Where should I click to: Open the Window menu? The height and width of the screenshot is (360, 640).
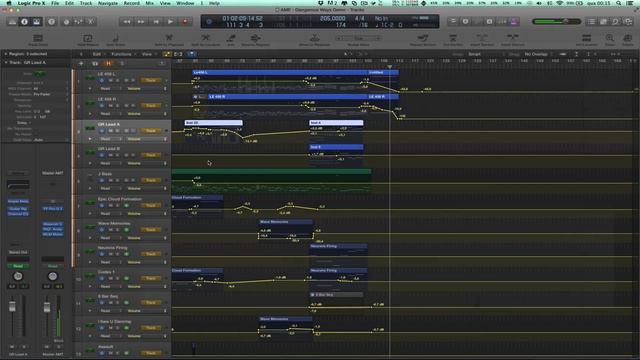(185, 3)
